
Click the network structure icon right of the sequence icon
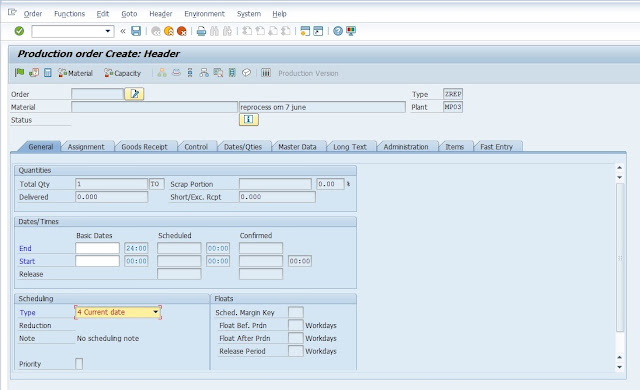click(204, 73)
